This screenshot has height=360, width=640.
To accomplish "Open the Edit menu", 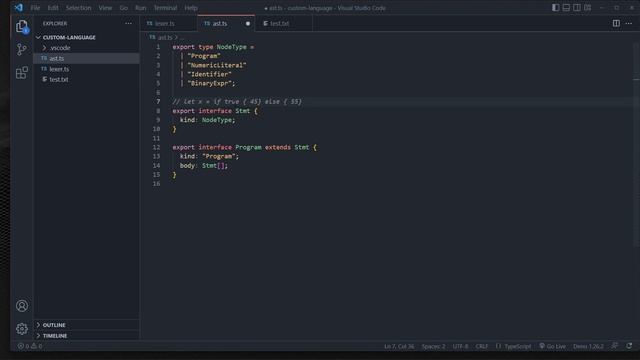I will [53, 8].
